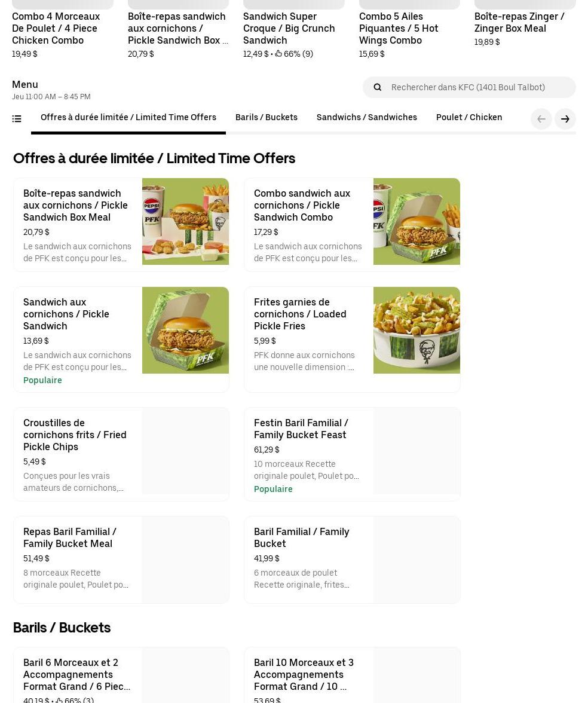Click the search magnifier icon
This screenshot has width=588, height=703.
point(378,87)
